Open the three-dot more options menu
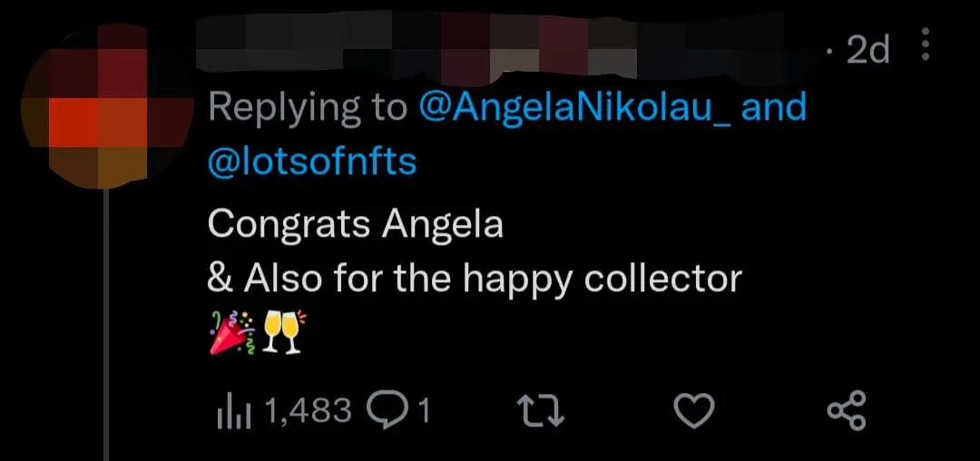 click(926, 45)
